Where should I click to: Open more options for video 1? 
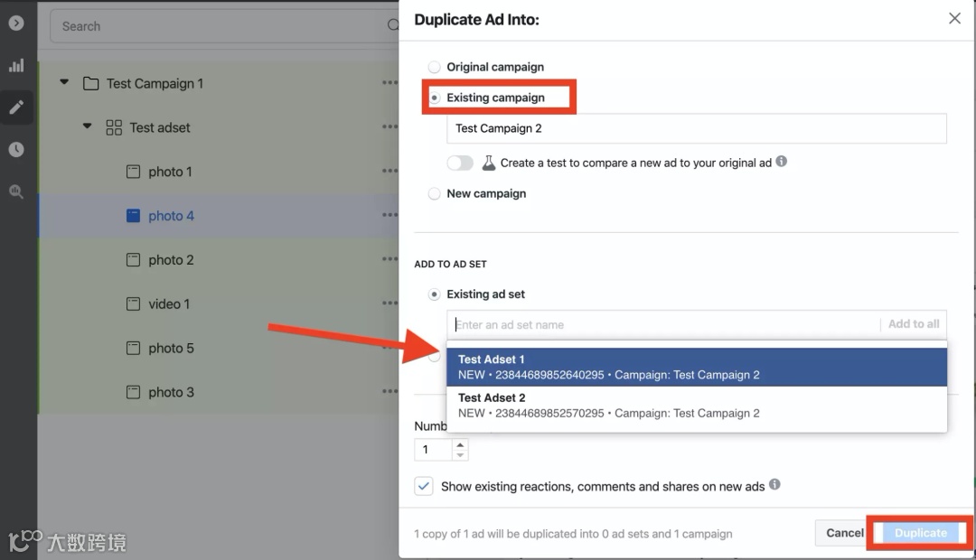[390, 303]
